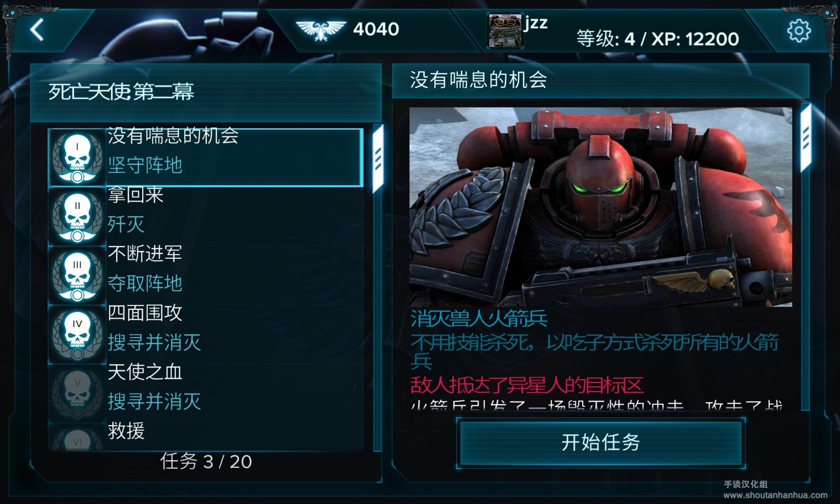Grab the mission list scrollbar handle
The height and width of the screenshot is (504, 840).
point(377,159)
